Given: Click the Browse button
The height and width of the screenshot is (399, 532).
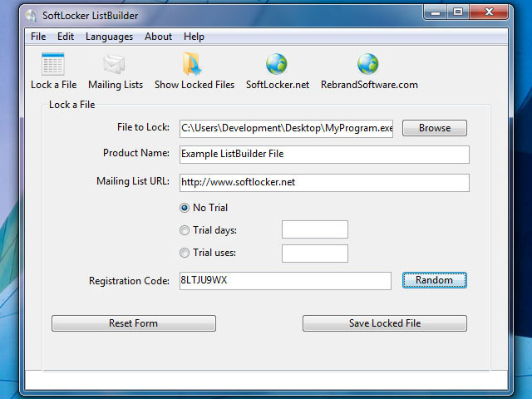Looking at the screenshot, I should pyautogui.click(x=435, y=128).
